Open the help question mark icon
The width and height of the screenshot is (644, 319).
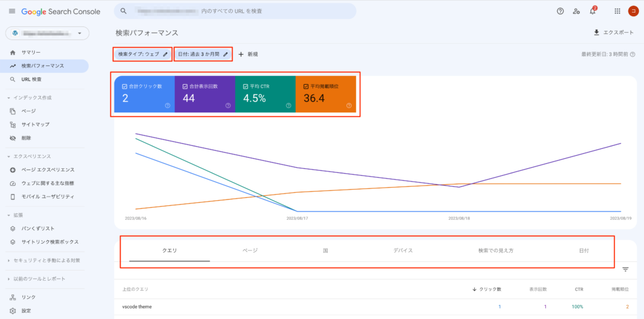pos(560,11)
